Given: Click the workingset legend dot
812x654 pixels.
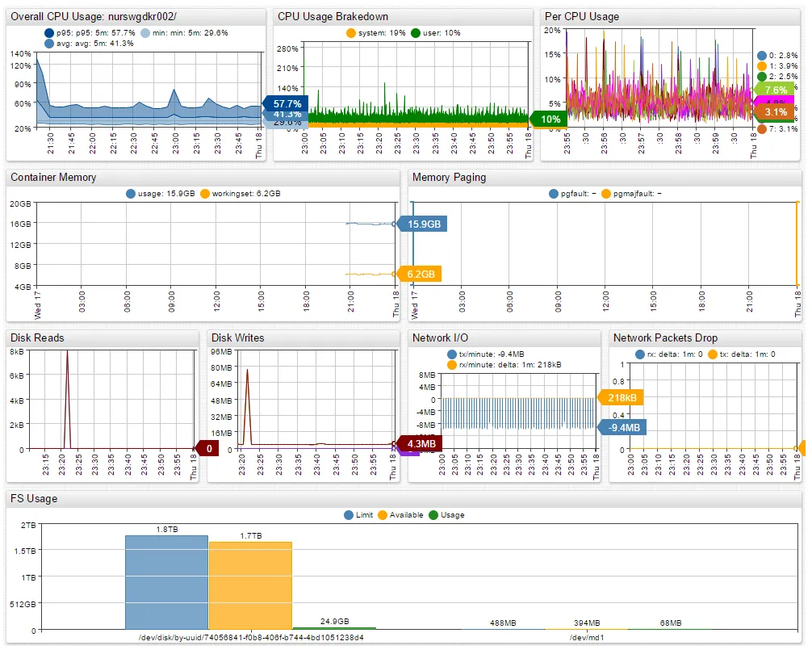Looking at the screenshot, I should click(x=205, y=194).
